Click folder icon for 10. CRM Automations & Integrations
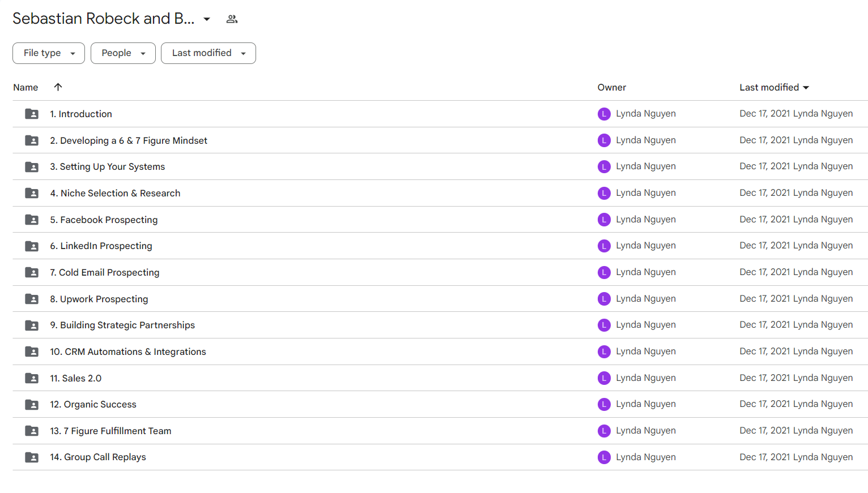Viewport: 868px width, 493px height. 32,351
